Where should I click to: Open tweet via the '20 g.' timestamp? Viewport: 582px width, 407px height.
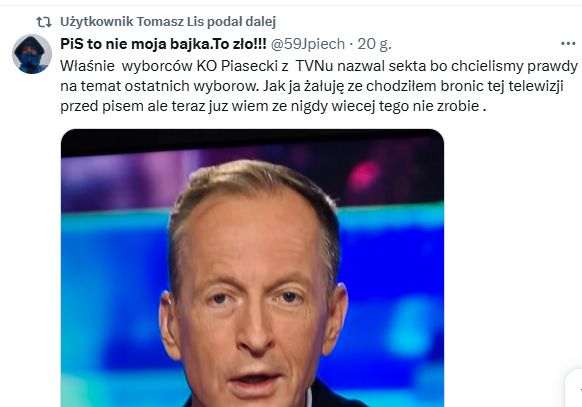pyautogui.click(x=375, y=44)
